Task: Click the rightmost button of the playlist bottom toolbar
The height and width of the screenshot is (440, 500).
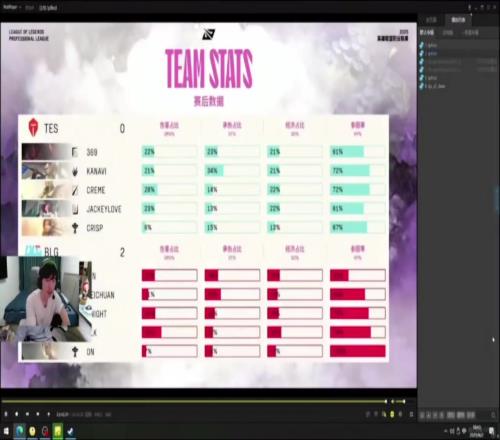Action: 493,415
